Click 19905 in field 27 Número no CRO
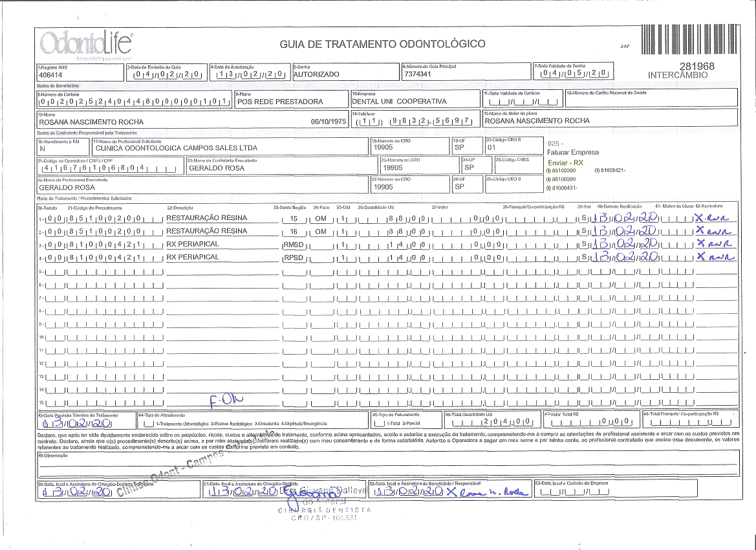The image size is (756, 550). [383, 187]
